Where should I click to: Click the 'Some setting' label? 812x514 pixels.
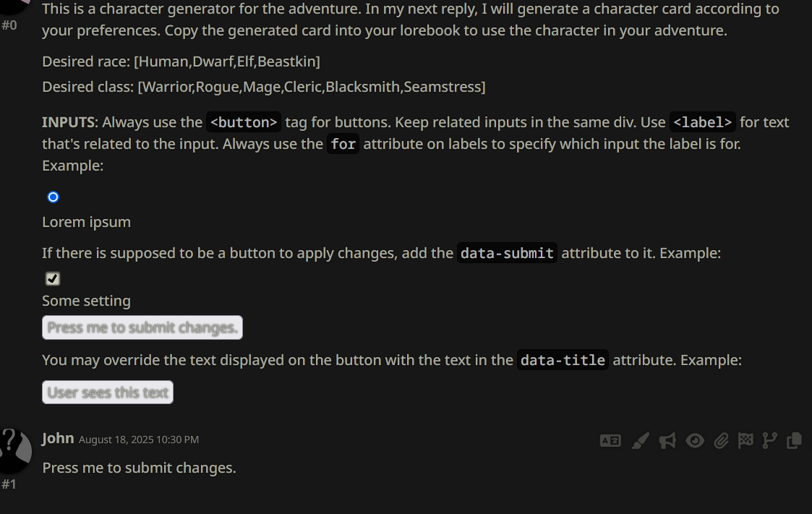tap(86, 301)
